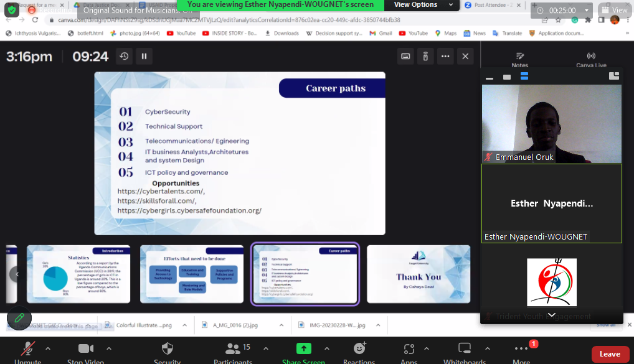Open the Reactions menu
Viewport: 634px width, 364px height.
(x=359, y=352)
